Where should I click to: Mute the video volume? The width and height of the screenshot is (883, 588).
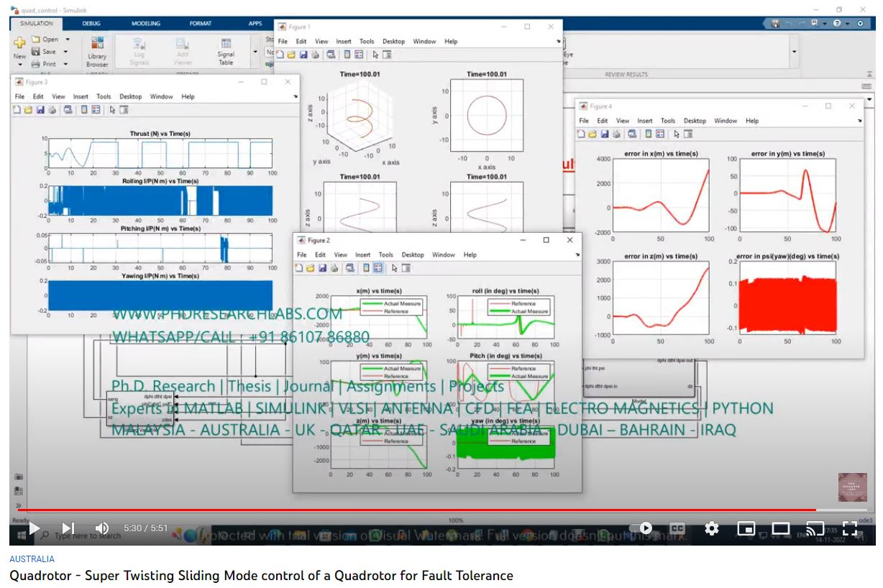tap(102, 529)
